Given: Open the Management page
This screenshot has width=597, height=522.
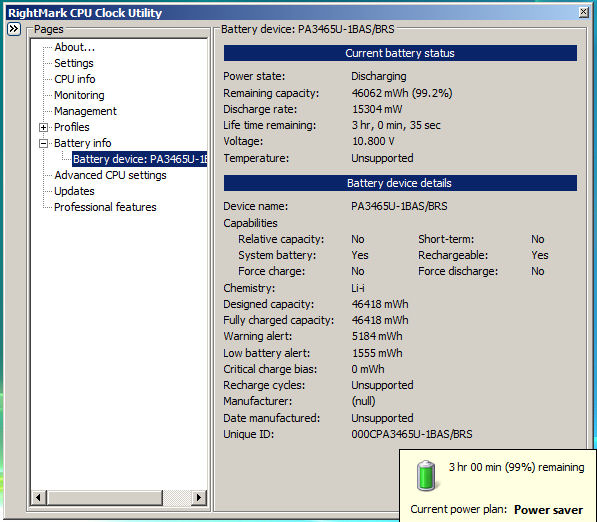Looking at the screenshot, I should (x=85, y=111).
